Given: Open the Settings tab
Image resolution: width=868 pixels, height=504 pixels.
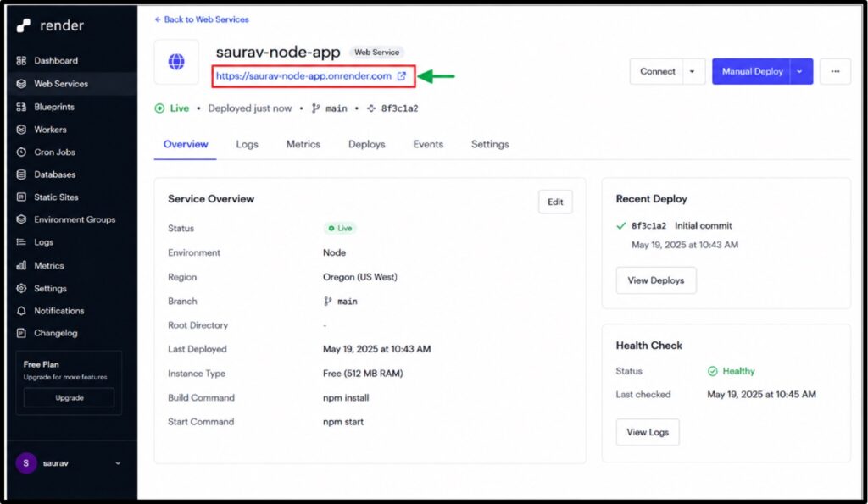Looking at the screenshot, I should tap(490, 144).
